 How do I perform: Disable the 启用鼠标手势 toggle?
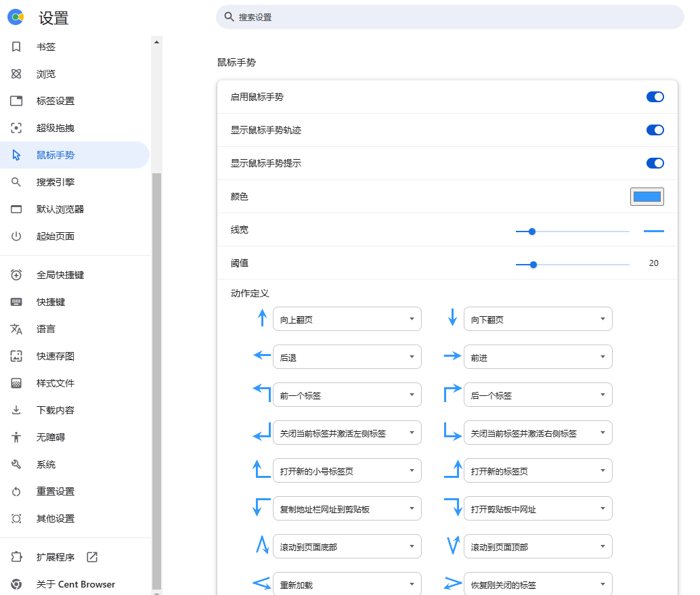click(x=655, y=96)
